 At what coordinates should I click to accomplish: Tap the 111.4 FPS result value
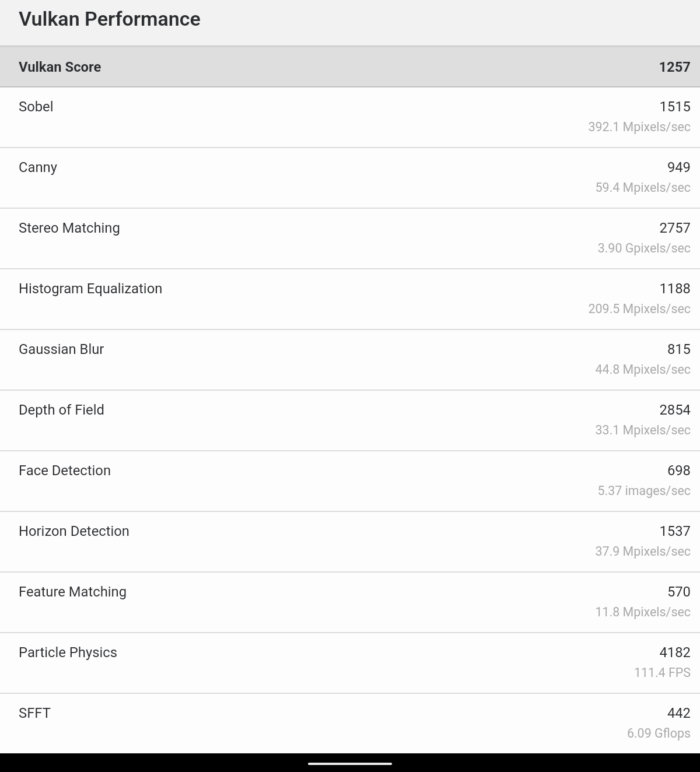coord(662,672)
